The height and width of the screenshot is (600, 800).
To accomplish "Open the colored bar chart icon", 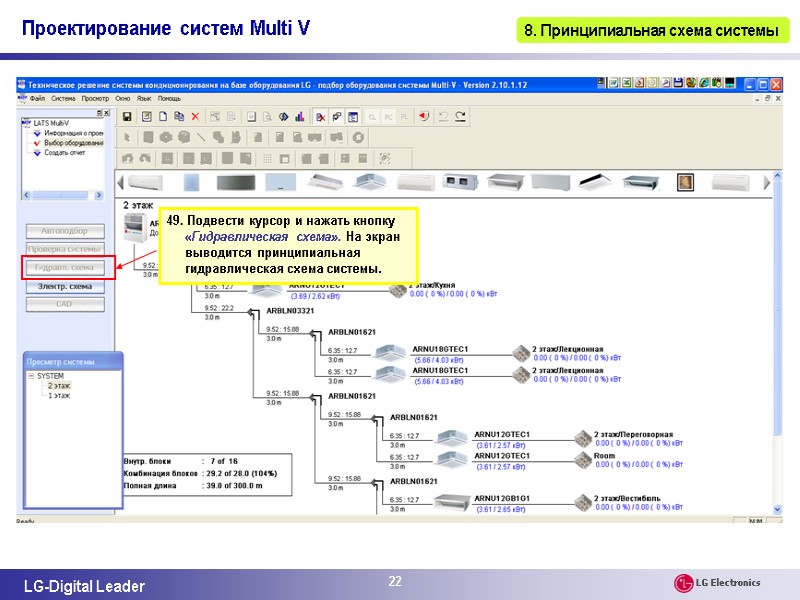I will [299, 117].
